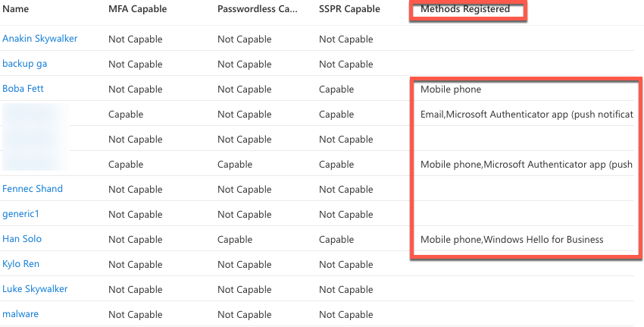Open the backup ga user

[25, 64]
